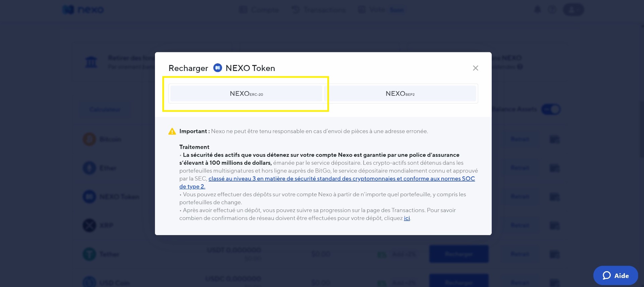
Task: Toggle the Balance Assets switch
Action: [551, 109]
